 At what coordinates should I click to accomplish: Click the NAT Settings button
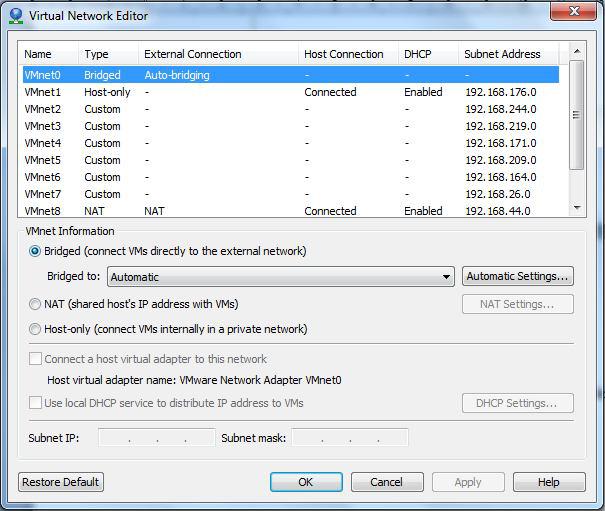click(x=518, y=305)
